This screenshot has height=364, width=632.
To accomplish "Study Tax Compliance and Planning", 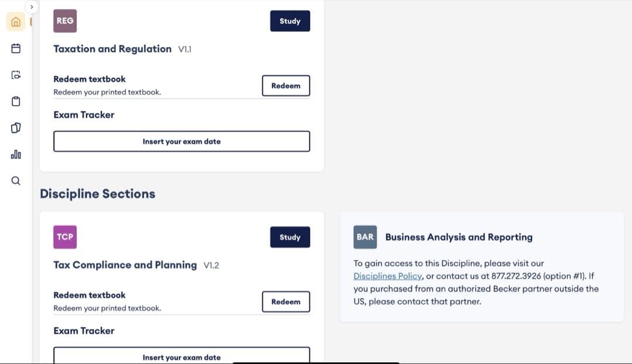I will click(290, 236).
